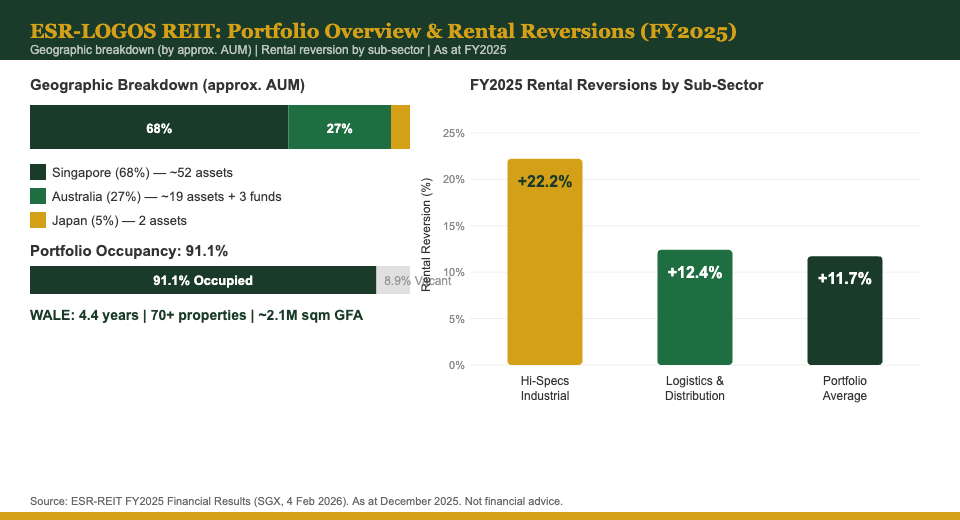960x520 pixels.
Task: Select the 68% Singapore bar segment
Action: tap(159, 127)
